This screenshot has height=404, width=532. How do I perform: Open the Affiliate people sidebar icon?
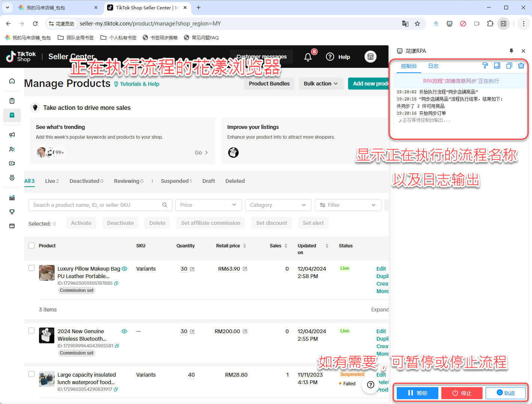coord(12,149)
